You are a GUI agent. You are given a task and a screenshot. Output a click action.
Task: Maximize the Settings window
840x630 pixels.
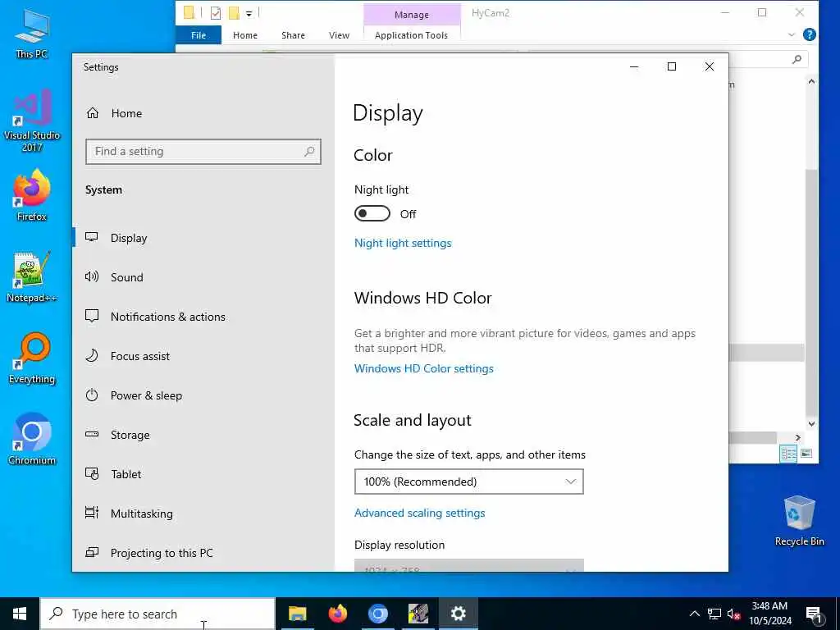pos(672,66)
